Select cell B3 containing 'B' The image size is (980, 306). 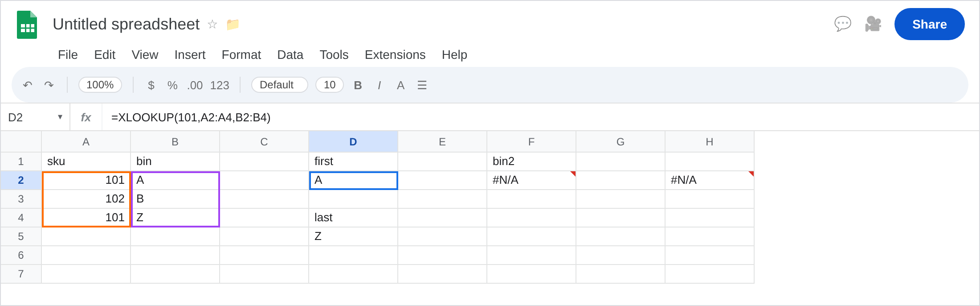tap(175, 199)
